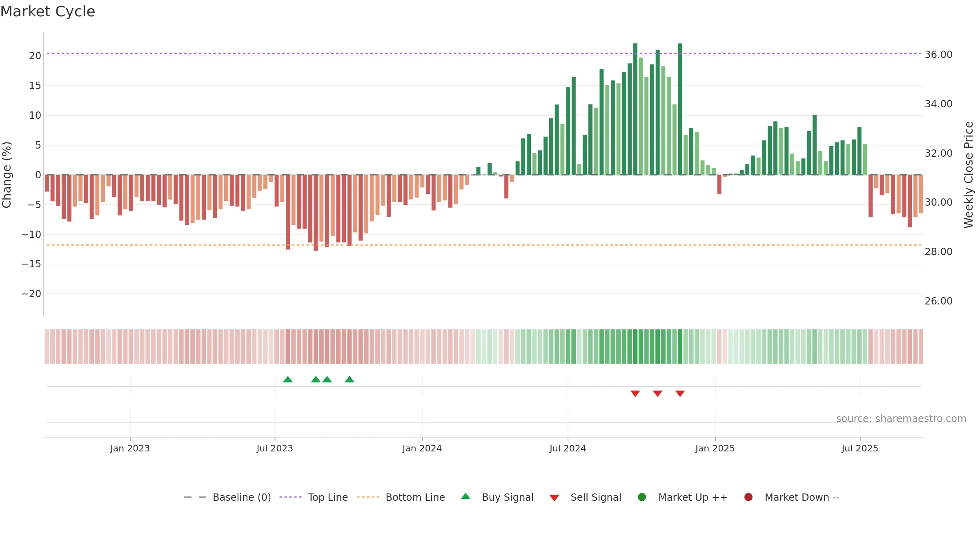Click the −20 change axis label
The width and height of the screenshot is (980, 551).
pos(31,294)
